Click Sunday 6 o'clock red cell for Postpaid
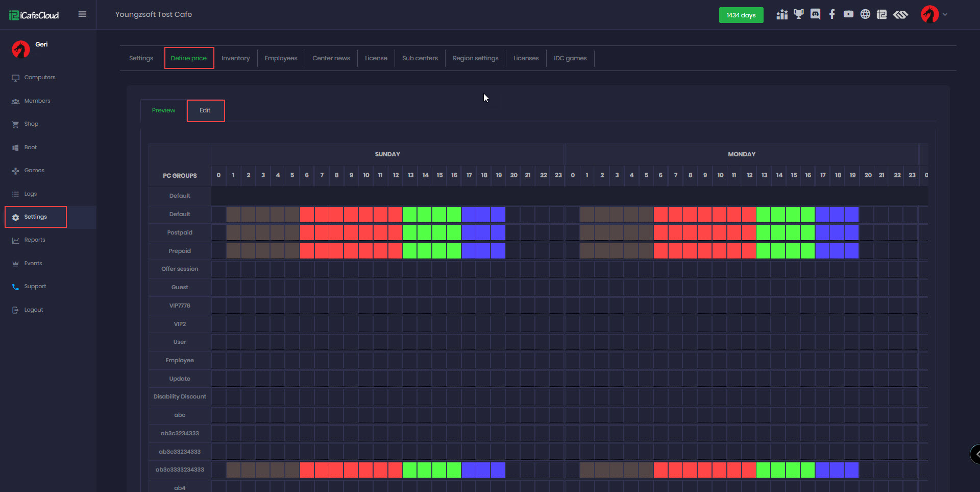The image size is (980, 492). pyautogui.click(x=307, y=232)
